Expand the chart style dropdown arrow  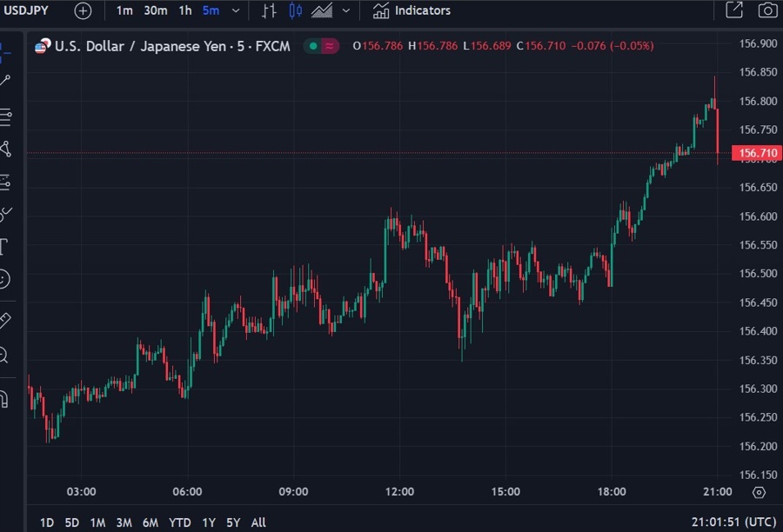click(x=346, y=10)
